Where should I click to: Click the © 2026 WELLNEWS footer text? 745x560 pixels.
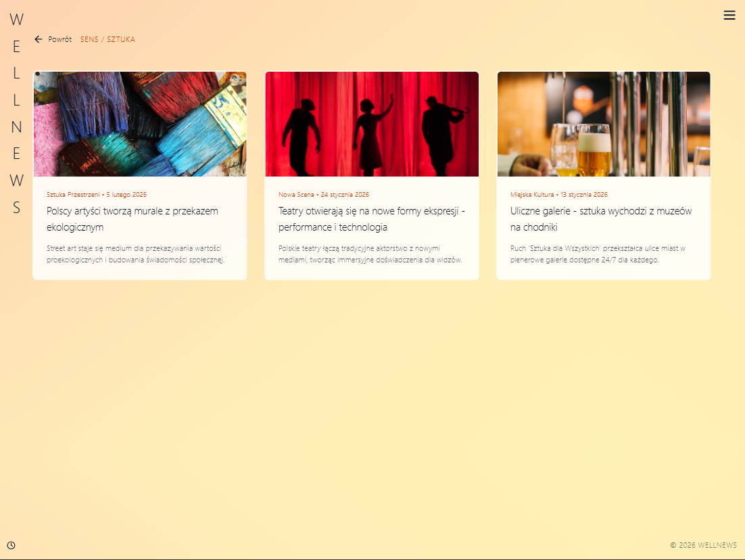[x=703, y=545]
